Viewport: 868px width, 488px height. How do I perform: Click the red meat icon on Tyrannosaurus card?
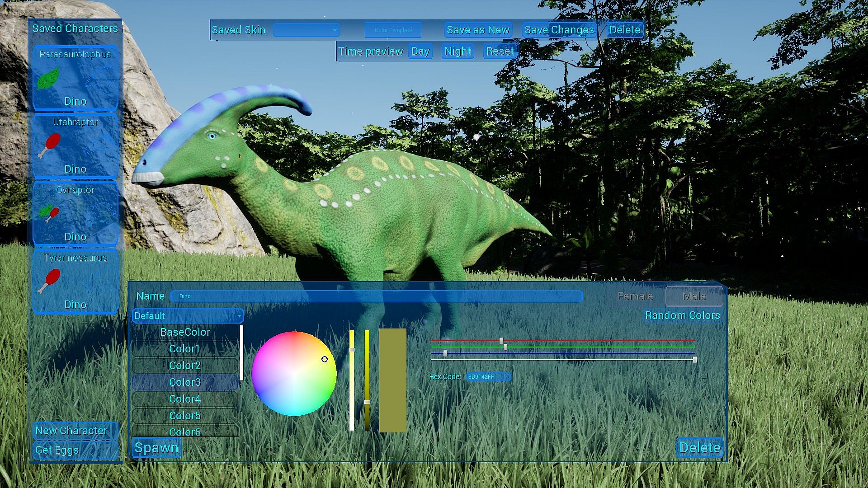49,281
